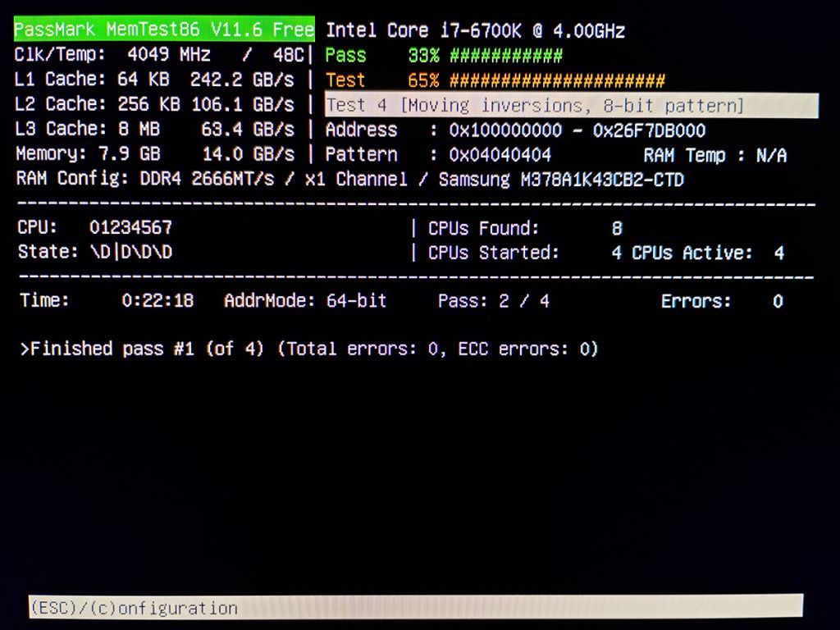Click the Time 0:22:18 counter
Screen dimensions: 840x630
[x=107, y=300]
